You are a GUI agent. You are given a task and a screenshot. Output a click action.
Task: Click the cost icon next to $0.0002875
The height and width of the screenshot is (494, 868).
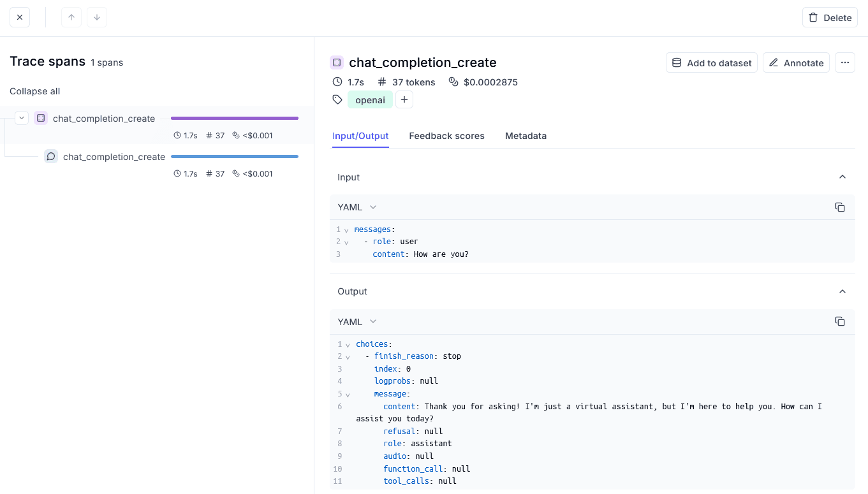point(453,82)
